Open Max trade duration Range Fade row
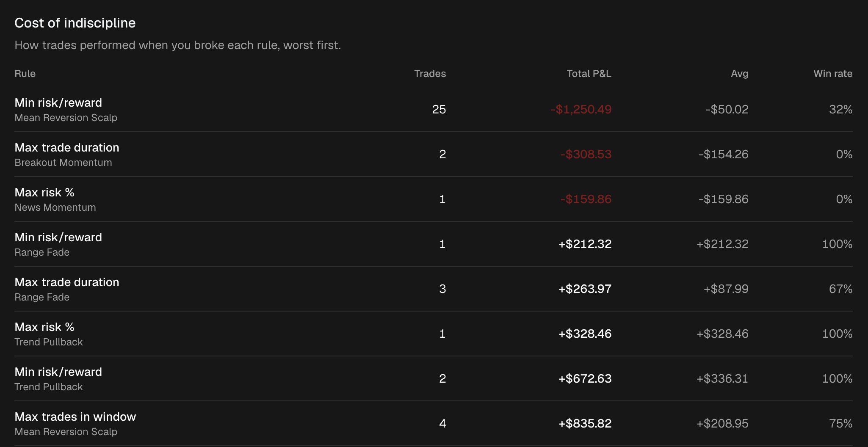The image size is (868, 447). pos(434,289)
